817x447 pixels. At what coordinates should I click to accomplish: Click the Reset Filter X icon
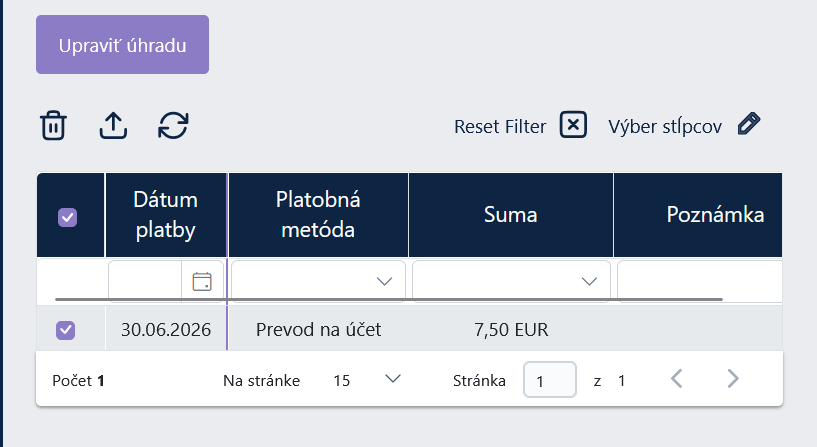[x=573, y=125]
